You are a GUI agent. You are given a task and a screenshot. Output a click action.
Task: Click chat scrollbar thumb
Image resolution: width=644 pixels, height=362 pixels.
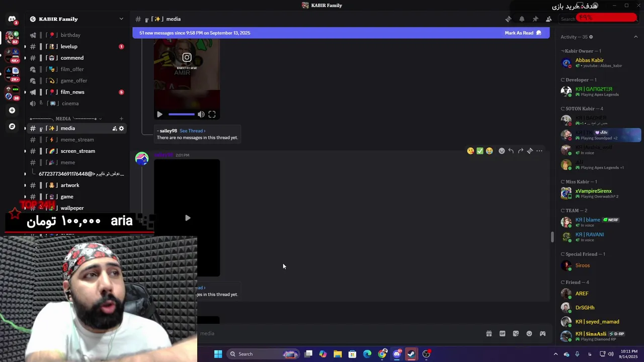(x=552, y=237)
